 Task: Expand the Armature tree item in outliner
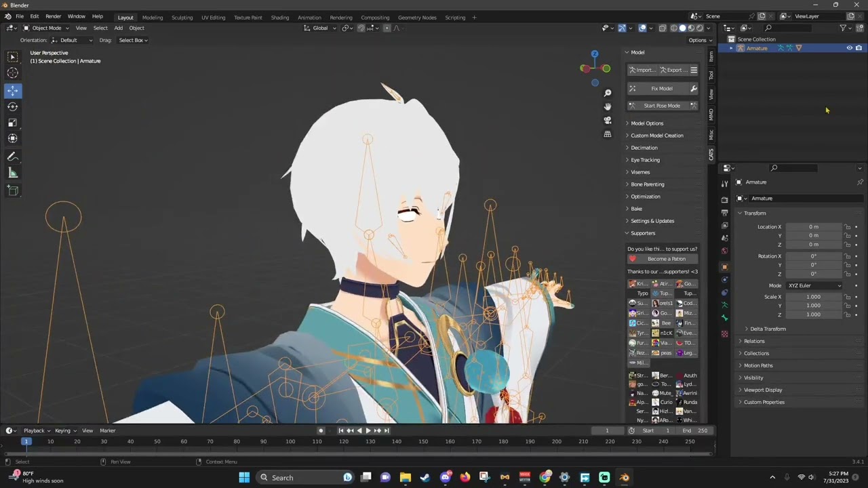731,48
